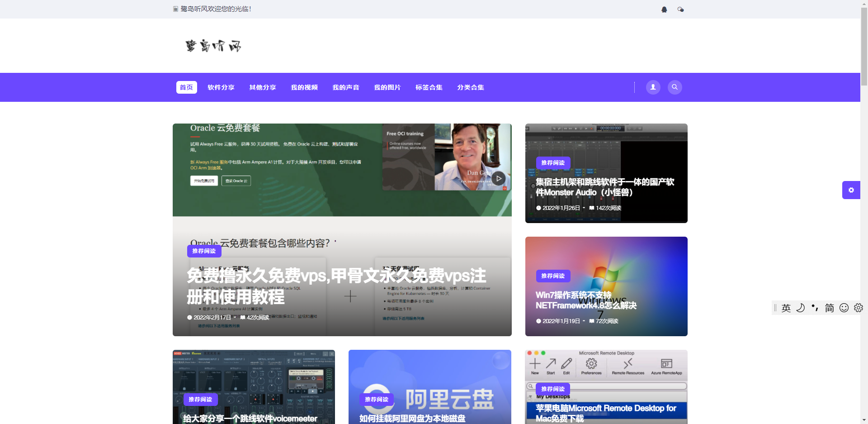868x424 pixels.
Task: Open the user account icon in navbar
Action: tap(653, 87)
